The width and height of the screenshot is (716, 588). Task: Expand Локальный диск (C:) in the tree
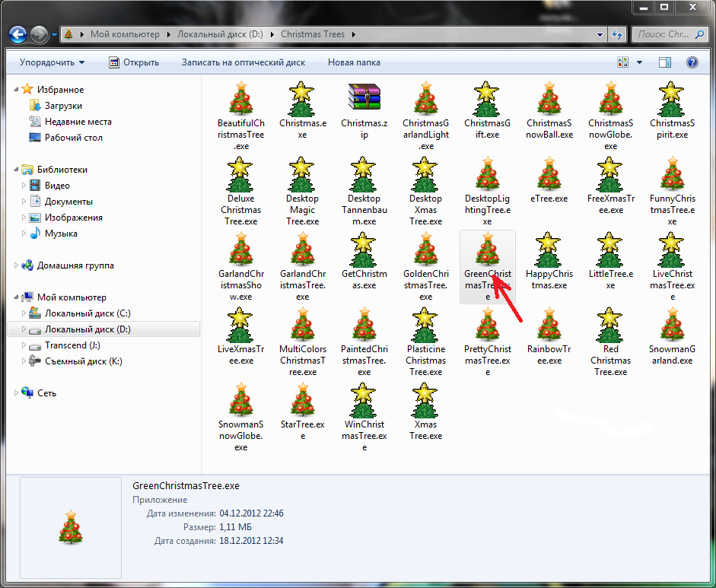24,313
